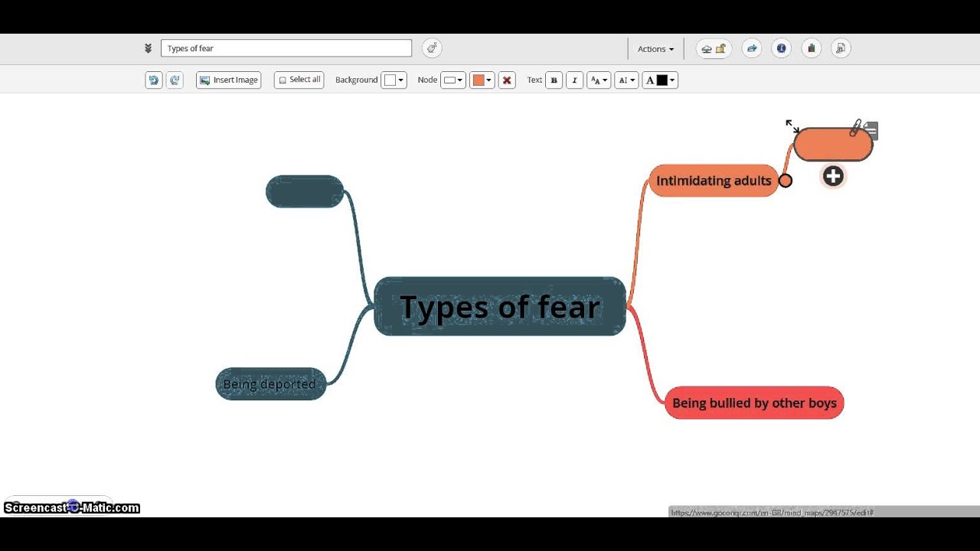Undo the last change
Viewport: 980px width, 551px height.
154,80
